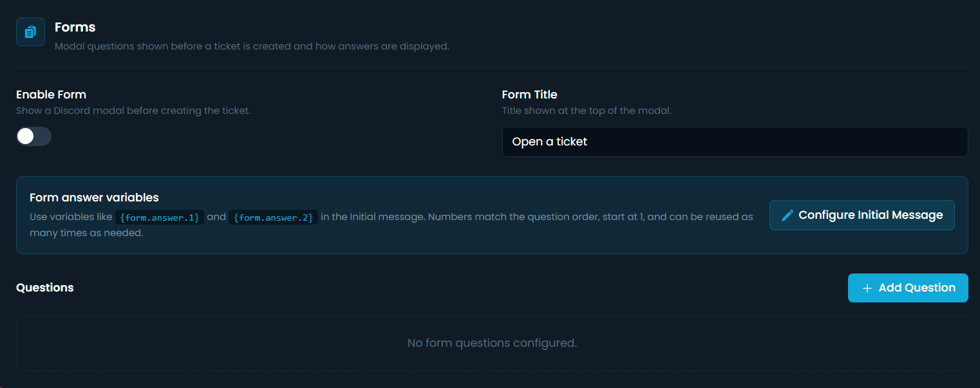Click the Forms section heading
This screenshot has height=388, width=980.
pos(75,27)
